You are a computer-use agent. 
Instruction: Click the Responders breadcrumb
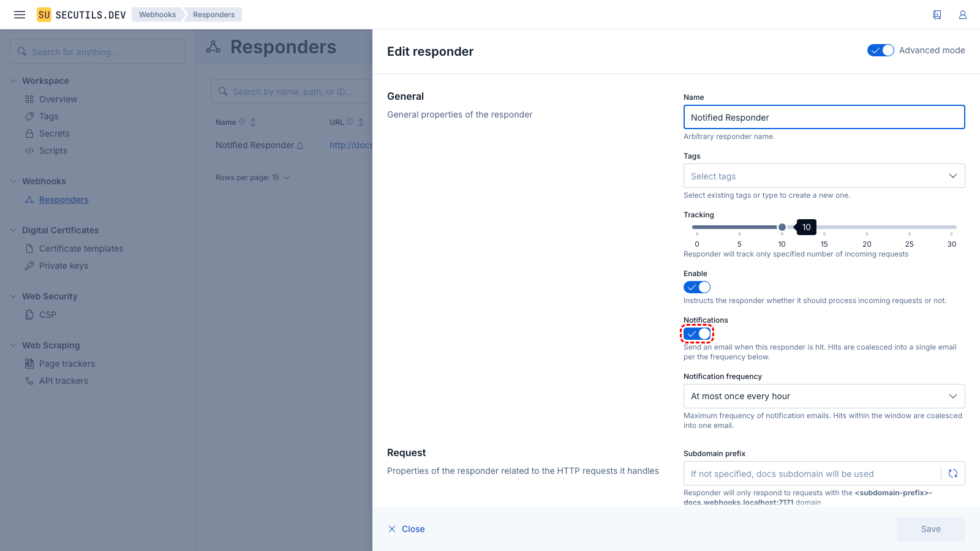point(214,15)
